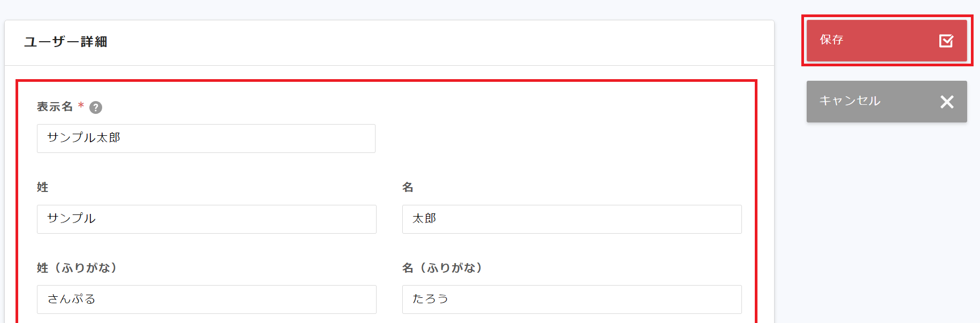This screenshot has height=323, width=980.
Task: Click into the 姓 field containing サンプル
Action: 206,219
